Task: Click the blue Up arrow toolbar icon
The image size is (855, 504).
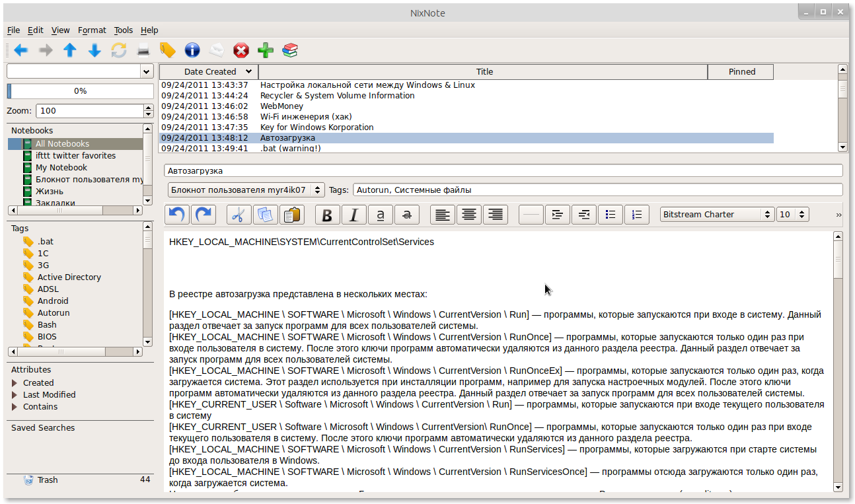Action: click(x=70, y=50)
